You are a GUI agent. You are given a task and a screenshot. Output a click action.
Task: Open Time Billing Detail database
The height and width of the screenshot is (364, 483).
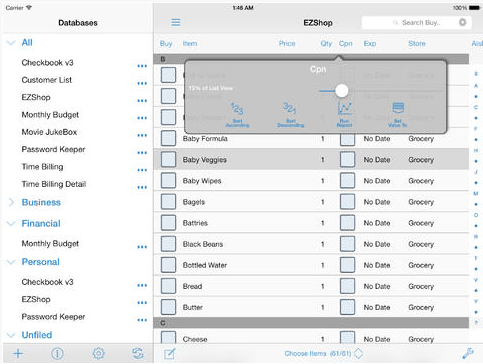pos(54,184)
